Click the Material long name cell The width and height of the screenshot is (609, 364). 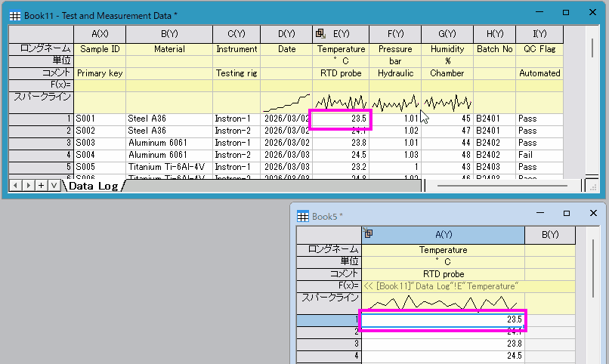click(169, 49)
